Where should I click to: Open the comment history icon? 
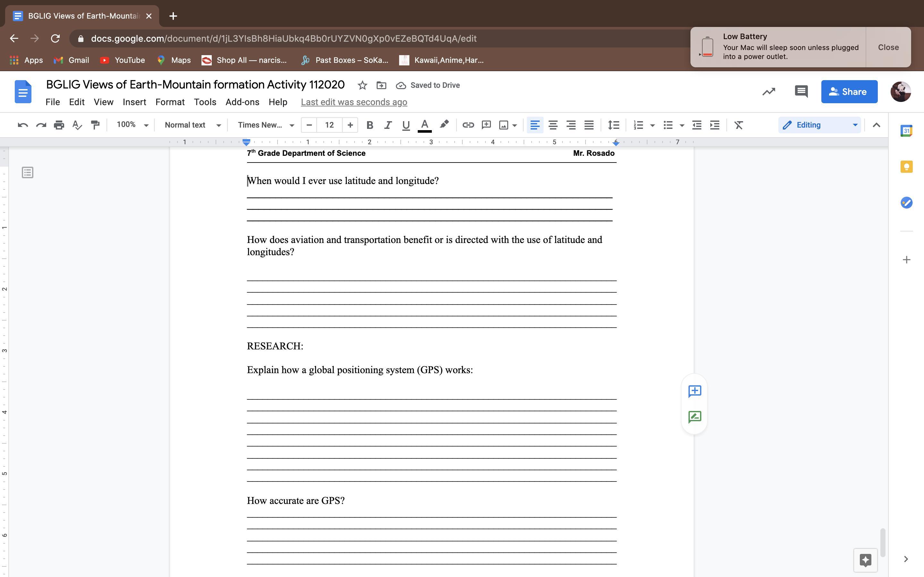pos(801,92)
